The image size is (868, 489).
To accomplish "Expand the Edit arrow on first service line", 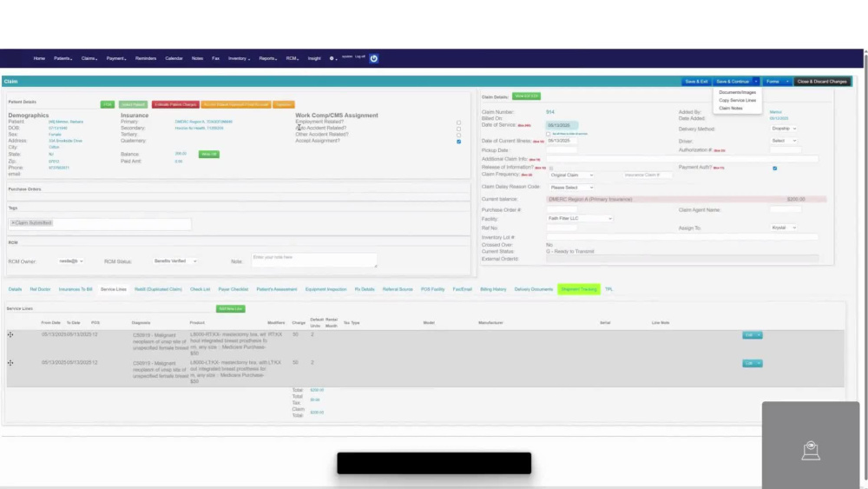I will (x=759, y=335).
